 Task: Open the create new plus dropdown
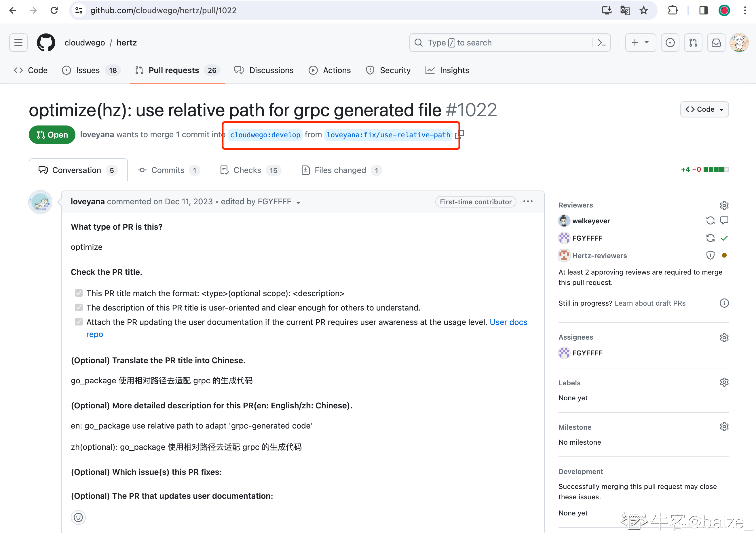pos(640,43)
